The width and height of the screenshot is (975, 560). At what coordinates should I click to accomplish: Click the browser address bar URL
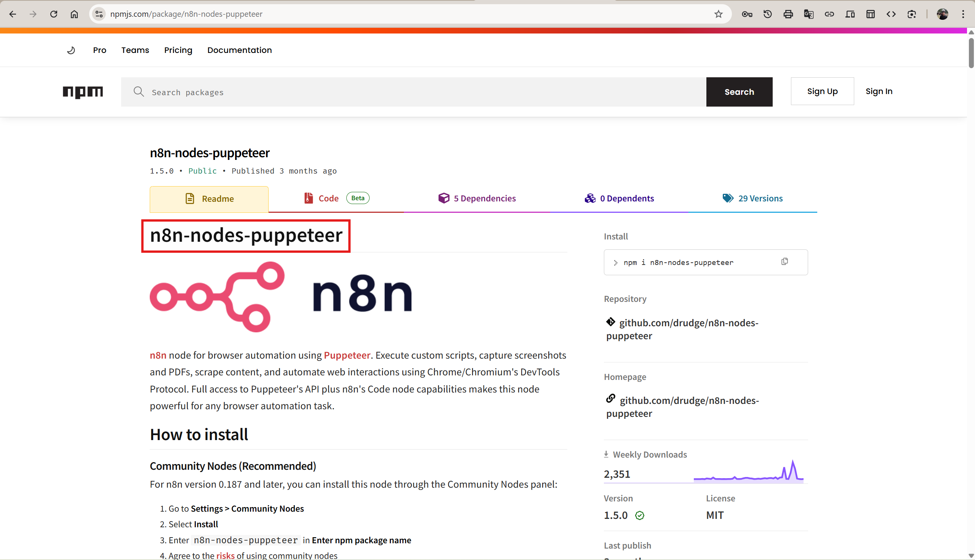click(186, 14)
